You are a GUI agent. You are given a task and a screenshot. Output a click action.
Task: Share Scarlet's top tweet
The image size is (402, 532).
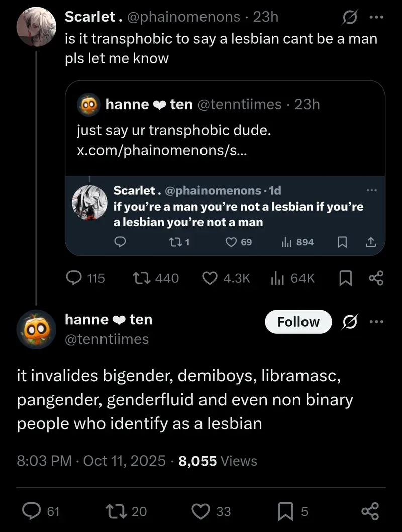pos(376,278)
